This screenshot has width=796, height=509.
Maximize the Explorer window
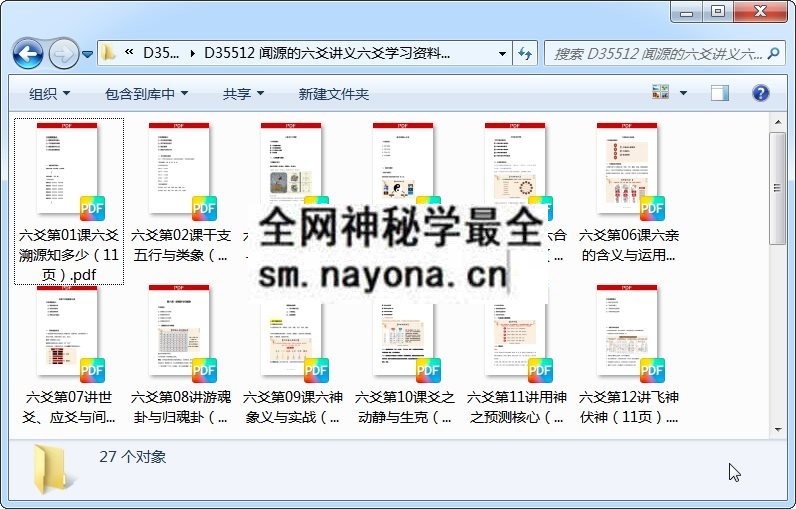coord(717,12)
